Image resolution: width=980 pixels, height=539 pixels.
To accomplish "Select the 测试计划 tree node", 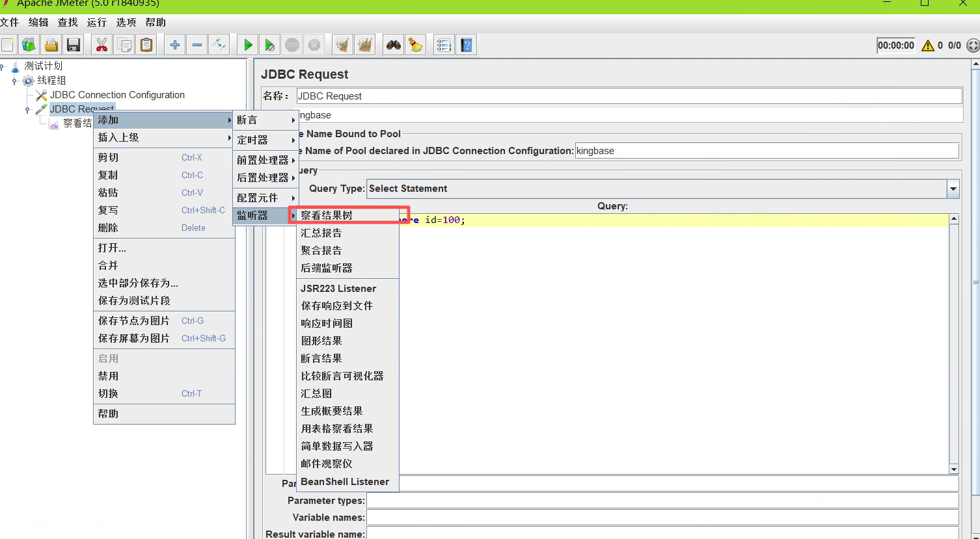I will pos(43,66).
